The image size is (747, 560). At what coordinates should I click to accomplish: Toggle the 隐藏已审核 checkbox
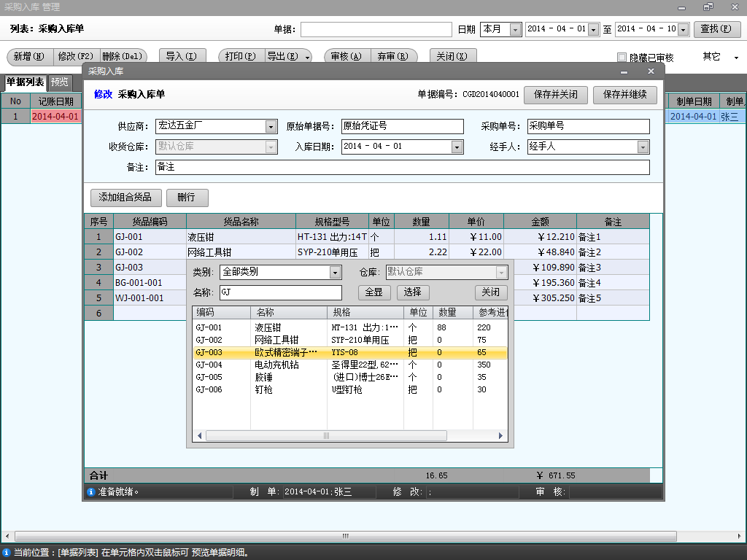pyautogui.click(x=622, y=58)
